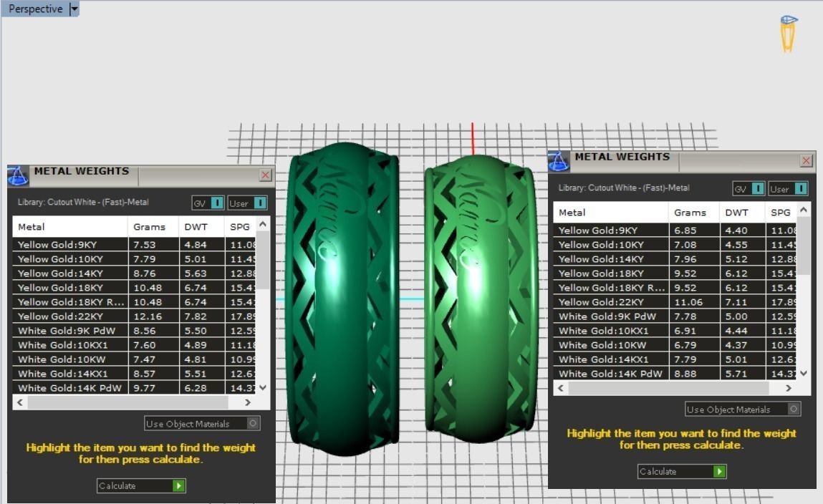Toggle the GV switch in left panel
823x504 pixels.
click(x=208, y=203)
